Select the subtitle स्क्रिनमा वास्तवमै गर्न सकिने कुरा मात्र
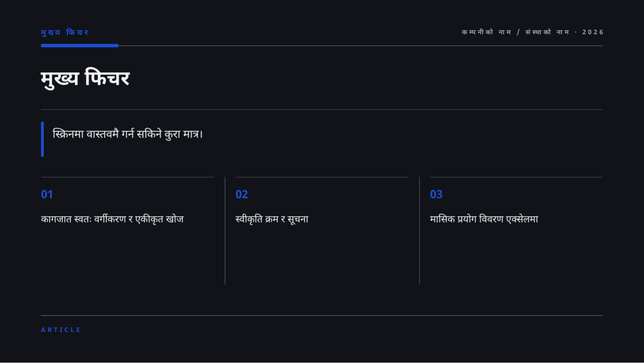 click(x=127, y=134)
